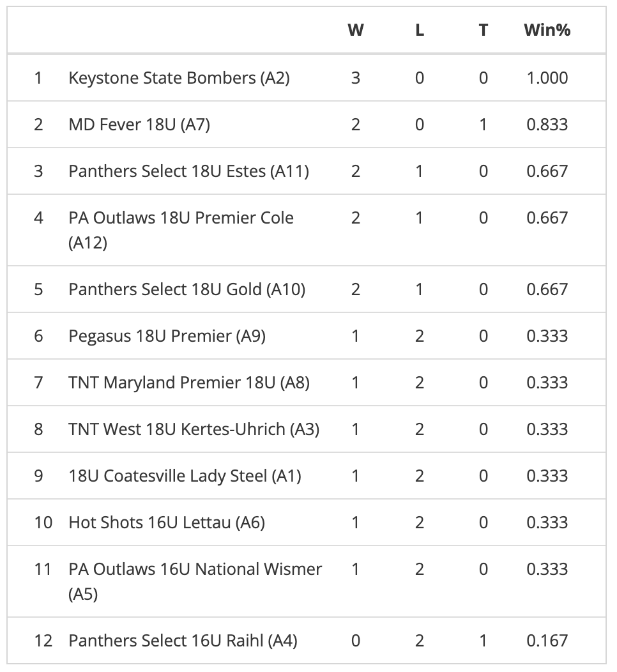Open PA Outlaws 16U National Wismer team
Image resolution: width=617 pixels, height=672 pixels.
195,569
